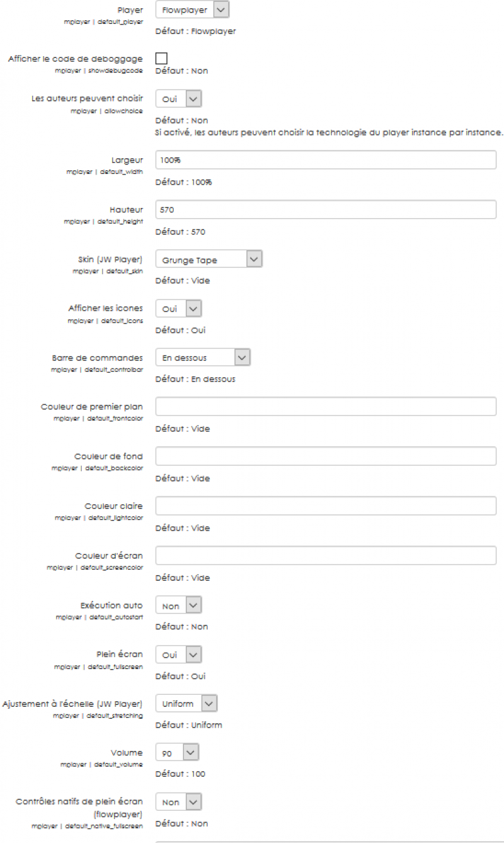Open the Plein écran dropdown
This screenshot has width=504, height=843.
(x=178, y=654)
